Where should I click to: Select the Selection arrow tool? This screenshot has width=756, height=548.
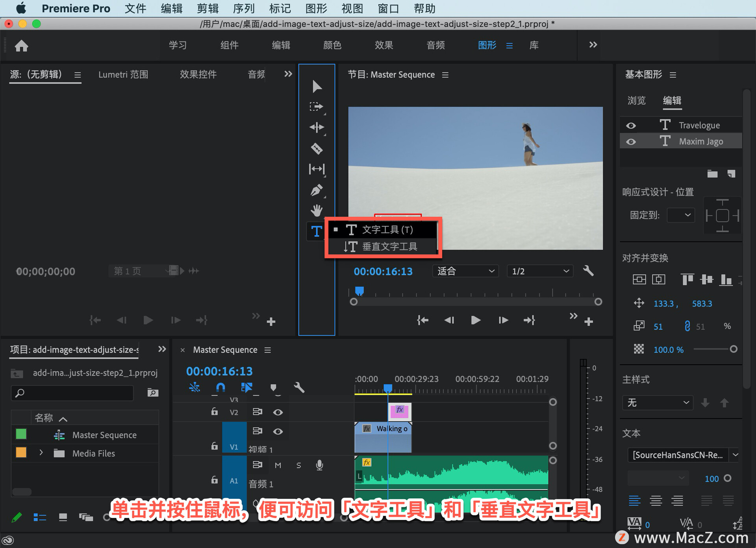[x=317, y=86]
